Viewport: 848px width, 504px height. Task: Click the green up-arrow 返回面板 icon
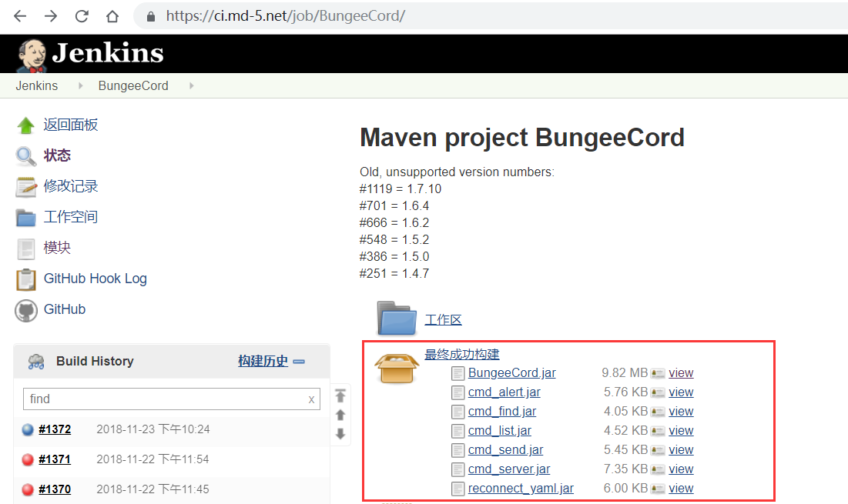click(x=25, y=125)
